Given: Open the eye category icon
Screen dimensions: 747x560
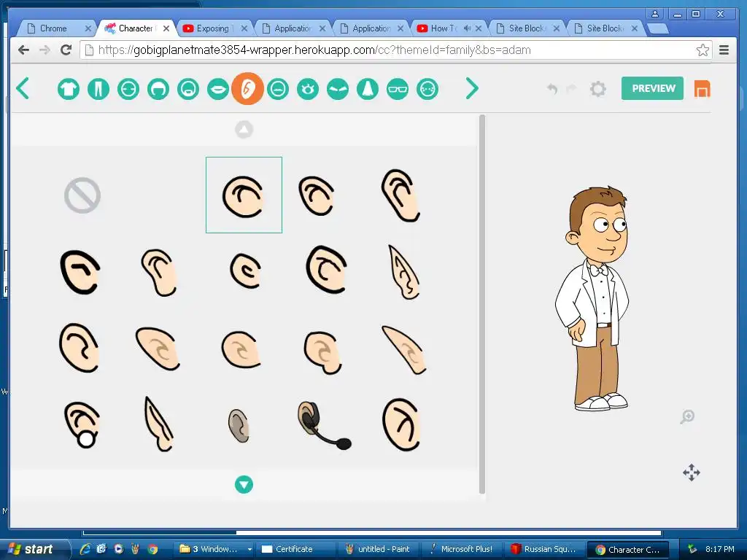Looking at the screenshot, I should click(308, 89).
